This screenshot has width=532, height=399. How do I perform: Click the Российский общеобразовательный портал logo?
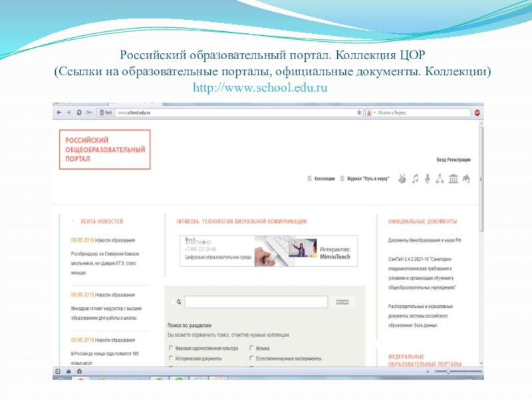(104, 150)
